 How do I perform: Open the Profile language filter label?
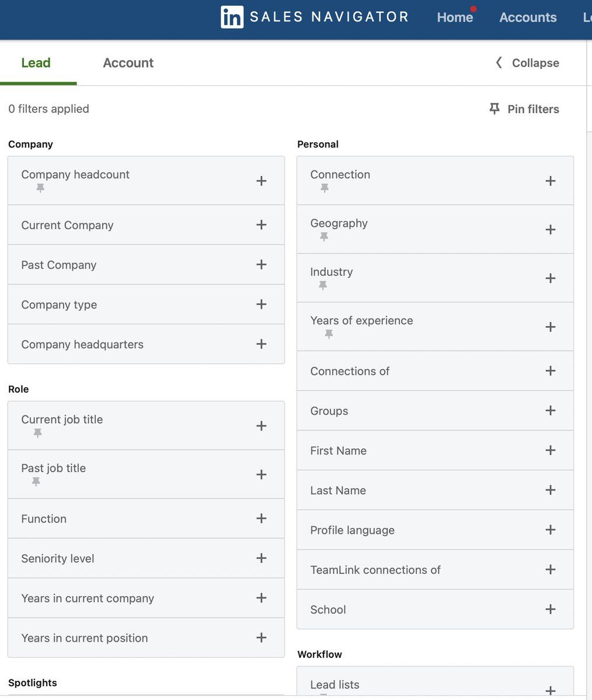[353, 530]
